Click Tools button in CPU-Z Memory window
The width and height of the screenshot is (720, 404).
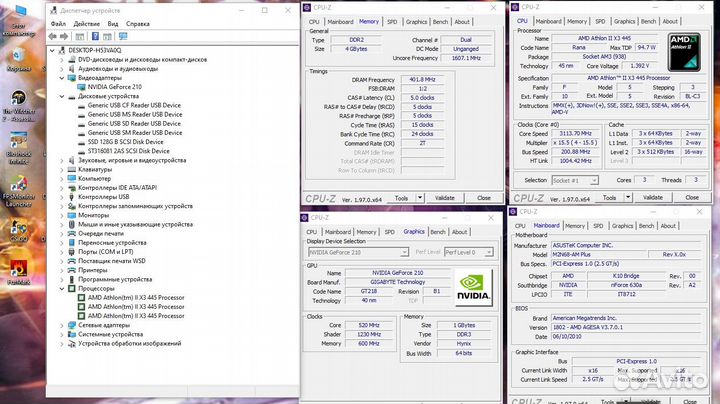[401, 198]
